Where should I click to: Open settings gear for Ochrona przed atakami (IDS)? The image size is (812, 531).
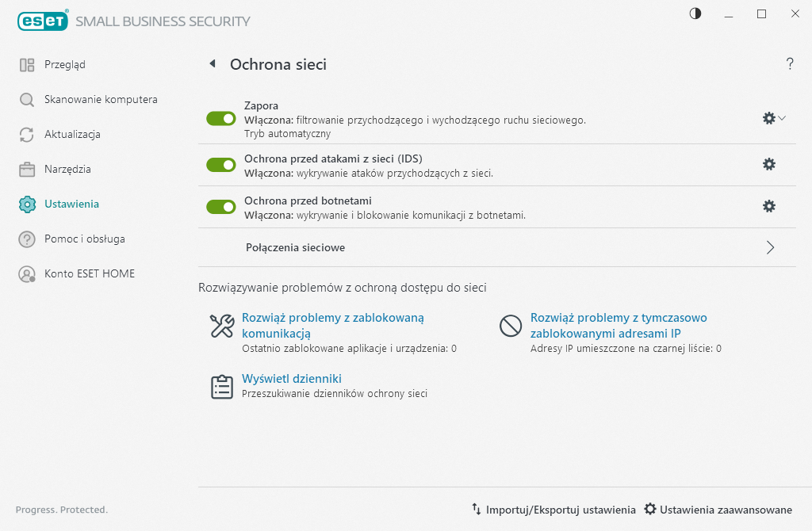[768, 164]
